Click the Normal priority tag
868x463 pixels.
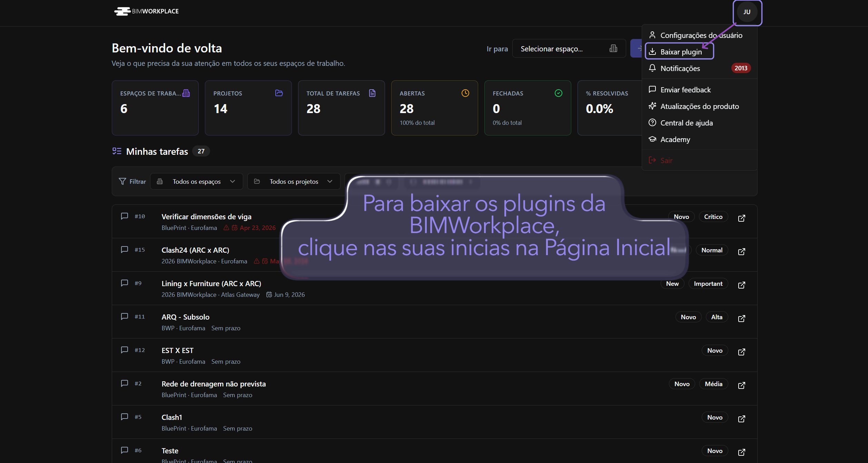[x=712, y=250]
